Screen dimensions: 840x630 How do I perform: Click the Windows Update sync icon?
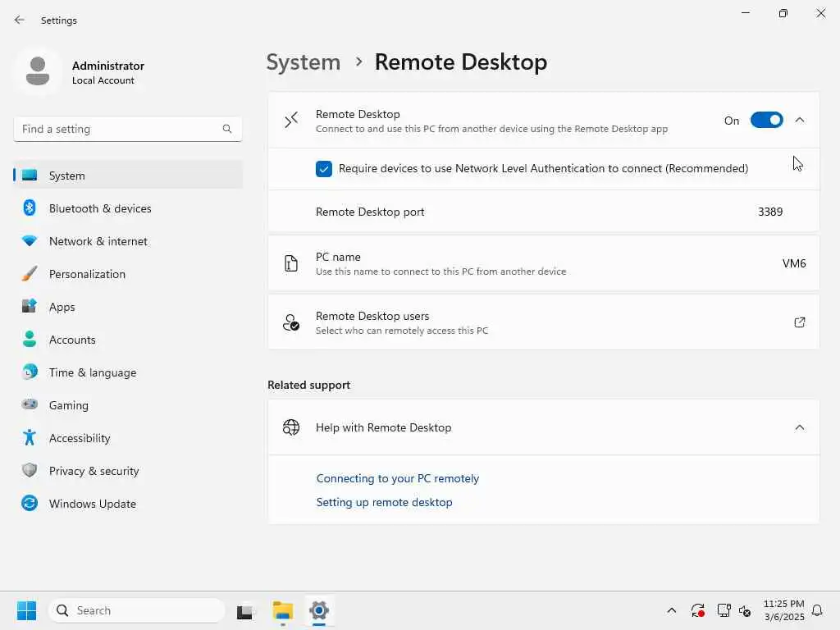[x=30, y=503]
